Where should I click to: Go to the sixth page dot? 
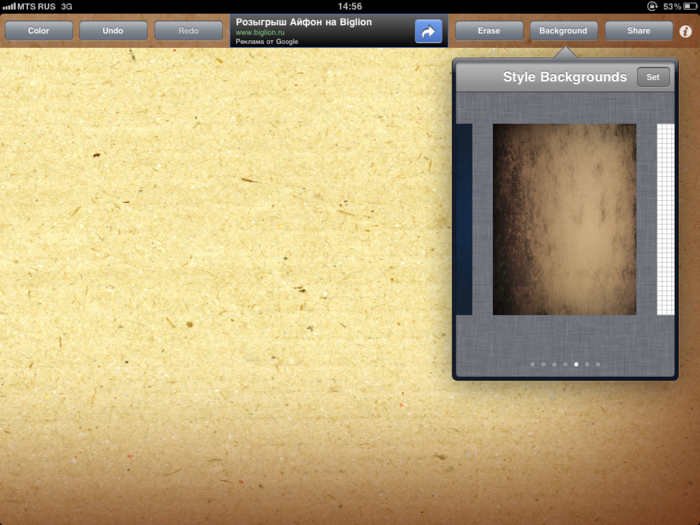pos(587,364)
